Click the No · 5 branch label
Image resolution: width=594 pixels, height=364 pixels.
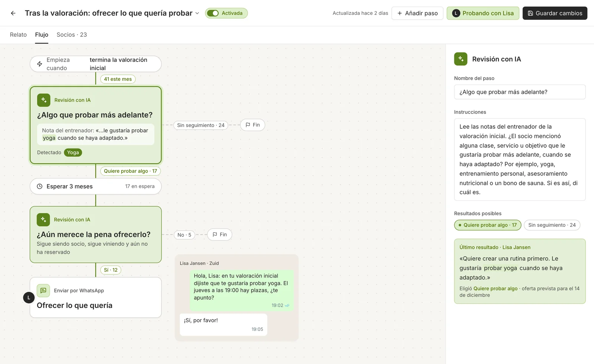(184, 235)
